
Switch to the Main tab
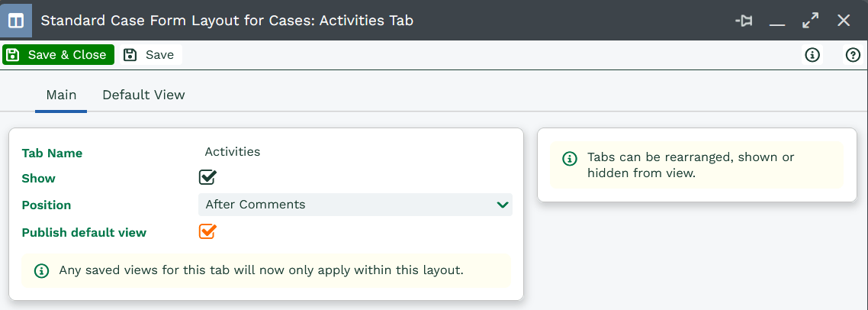click(x=61, y=95)
